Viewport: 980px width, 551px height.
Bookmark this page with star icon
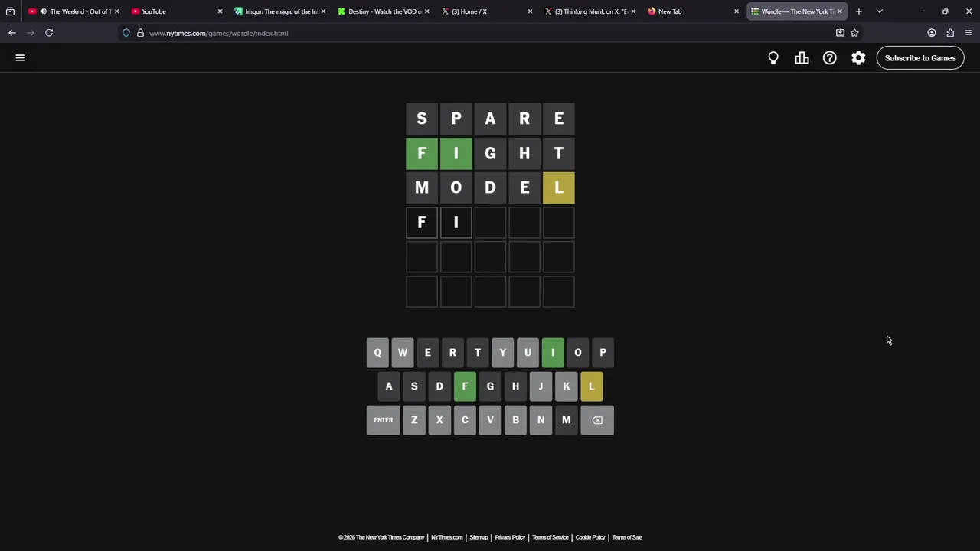click(854, 33)
